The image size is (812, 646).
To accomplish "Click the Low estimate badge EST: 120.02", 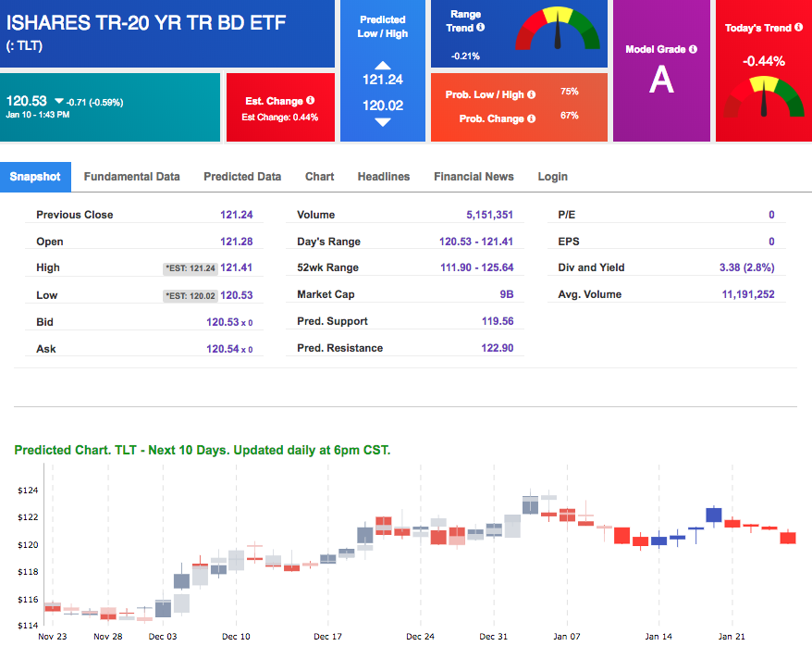I will pos(191,296).
